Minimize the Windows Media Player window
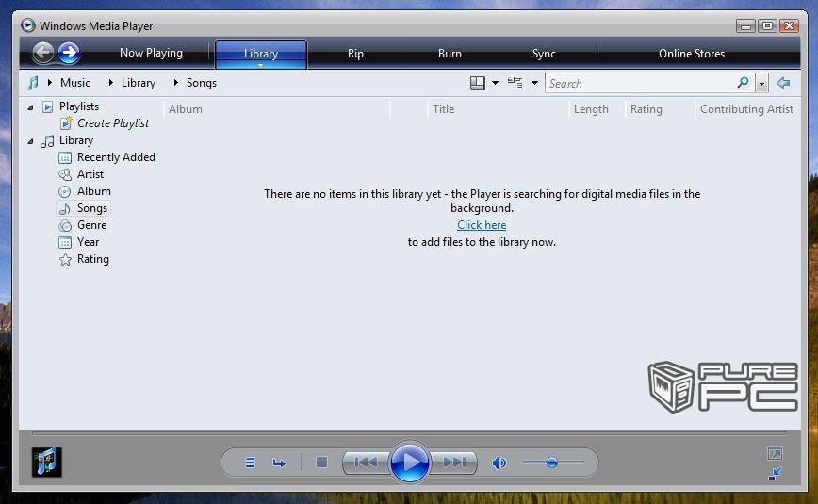 [x=746, y=25]
